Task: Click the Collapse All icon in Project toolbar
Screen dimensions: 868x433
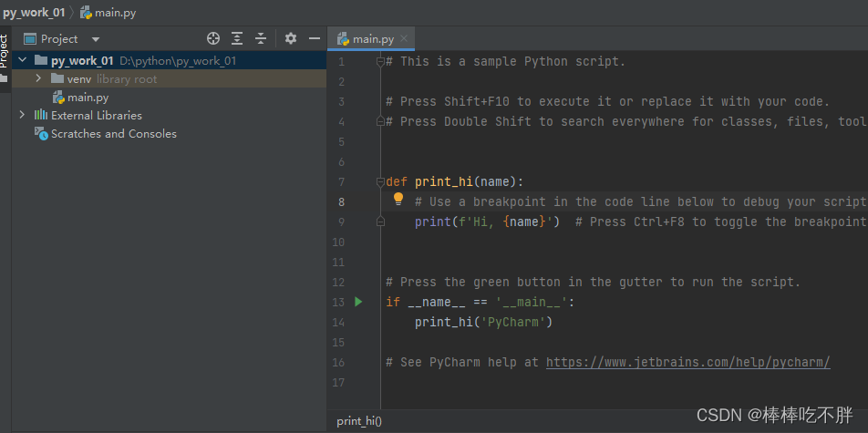Action: tap(261, 39)
